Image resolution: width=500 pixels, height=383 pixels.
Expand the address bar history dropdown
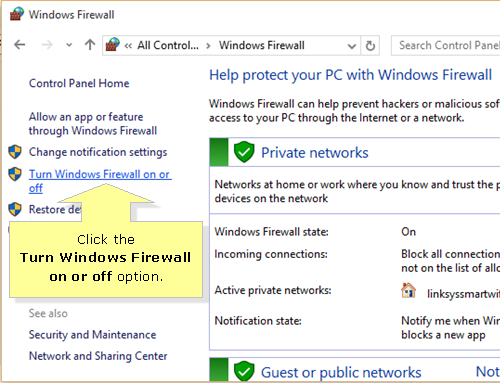pos(352,46)
